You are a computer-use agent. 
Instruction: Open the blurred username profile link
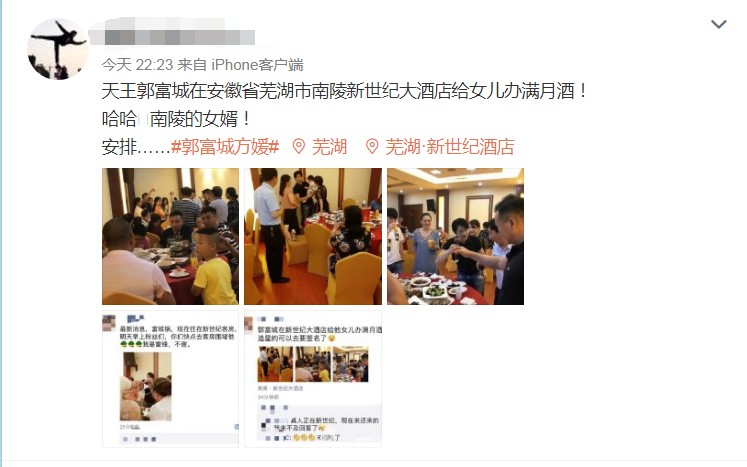click(172, 32)
